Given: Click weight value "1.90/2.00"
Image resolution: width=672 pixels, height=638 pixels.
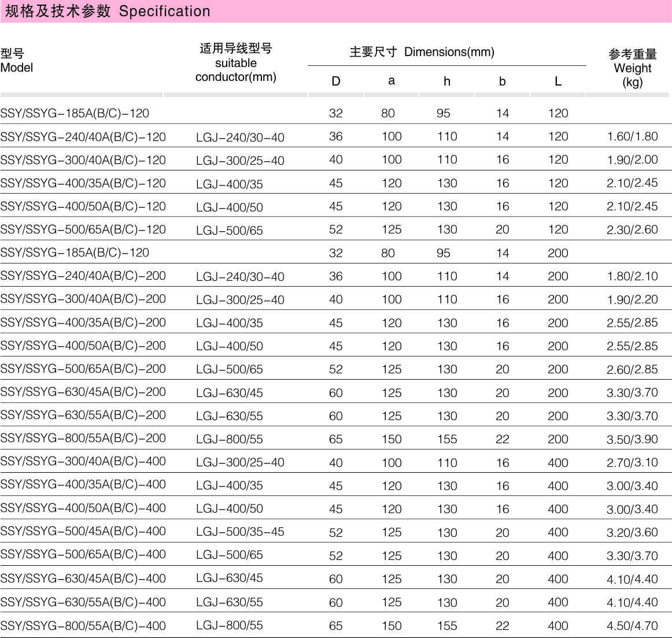Looking at the screenshot, I should pyautogui.click(x=632, y=159).
